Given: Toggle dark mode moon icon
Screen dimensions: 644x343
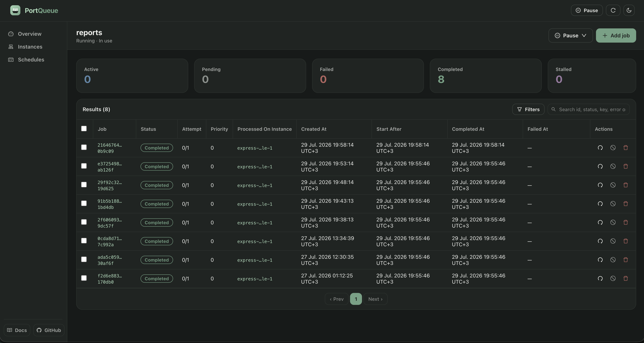Looking at the screenshot, I should (x=629, y=10).
